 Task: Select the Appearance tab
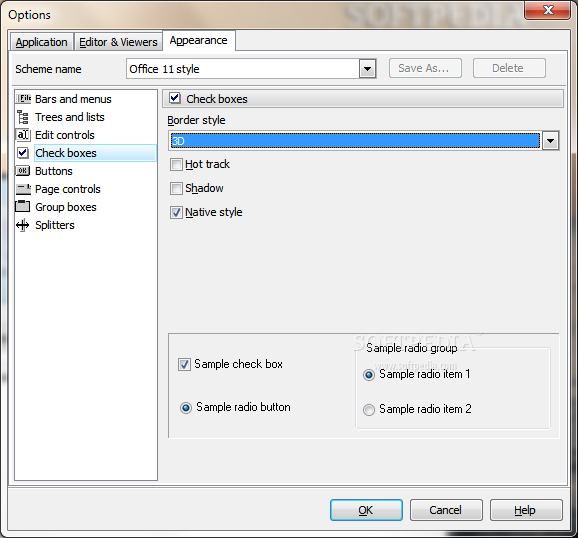(x=199, y=40)
